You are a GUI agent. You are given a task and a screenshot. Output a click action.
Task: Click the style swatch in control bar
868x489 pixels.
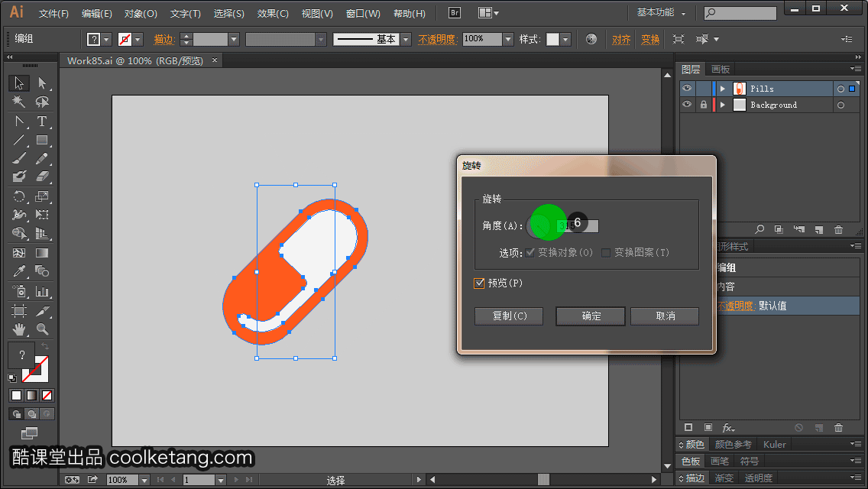[552, 39]
